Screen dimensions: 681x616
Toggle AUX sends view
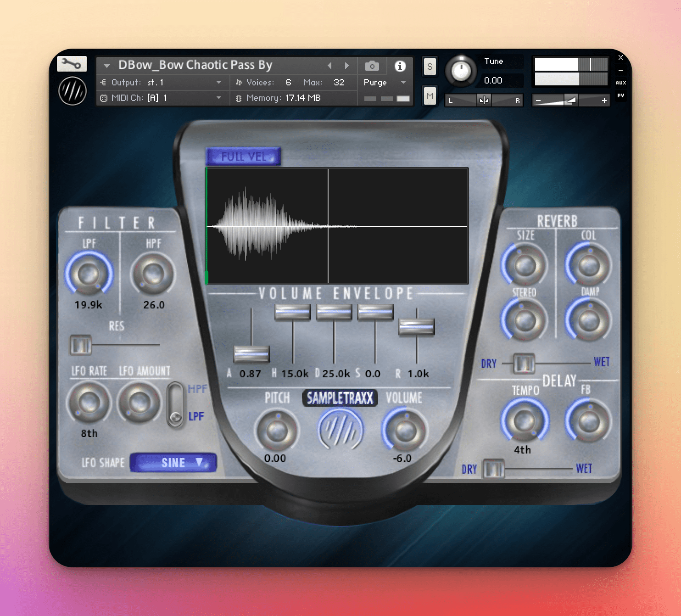(621, 83)
